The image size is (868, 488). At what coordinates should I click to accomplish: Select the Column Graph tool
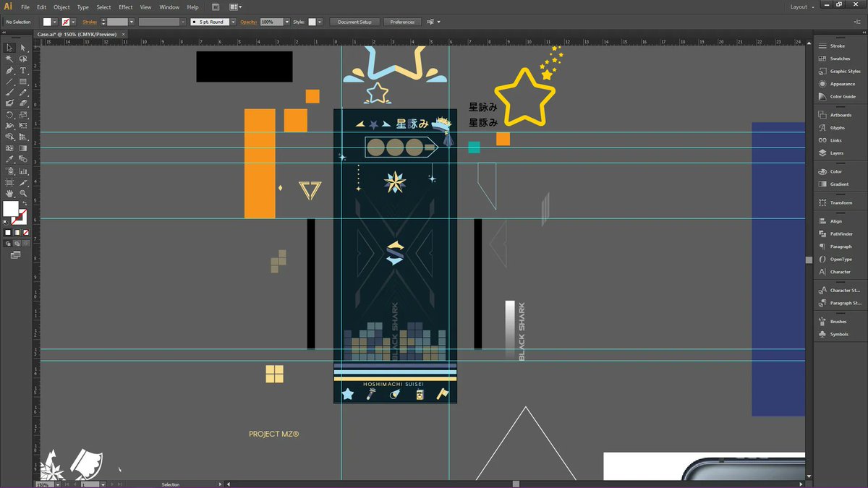tap(23, 171)
